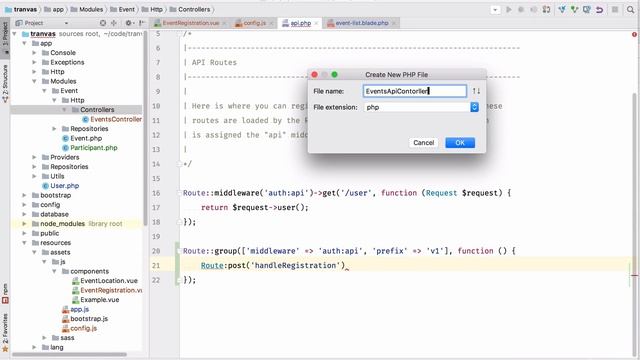Screen dimensions: 640x360
Task: Open Project panel settings gear
Action: pyautogui.click(x=129, y=23)
